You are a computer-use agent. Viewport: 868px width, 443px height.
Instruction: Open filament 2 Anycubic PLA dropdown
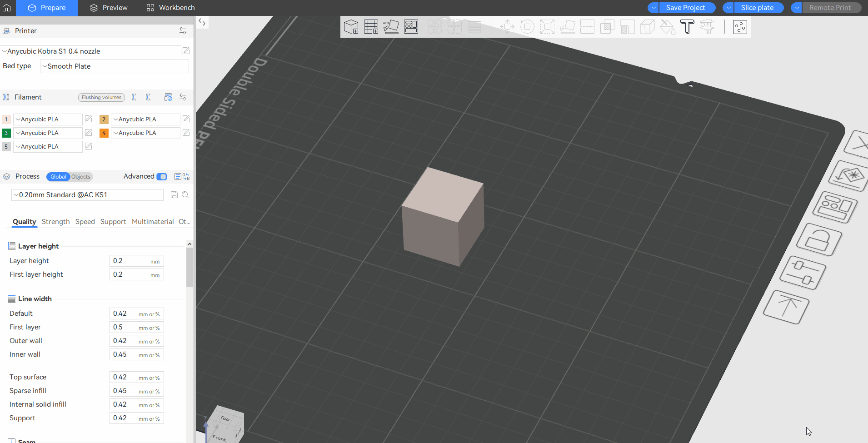(x=145, y=119)
